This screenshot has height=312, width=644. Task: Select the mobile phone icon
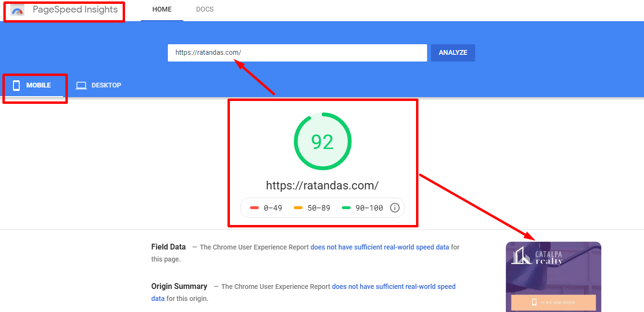pos(17,85)
